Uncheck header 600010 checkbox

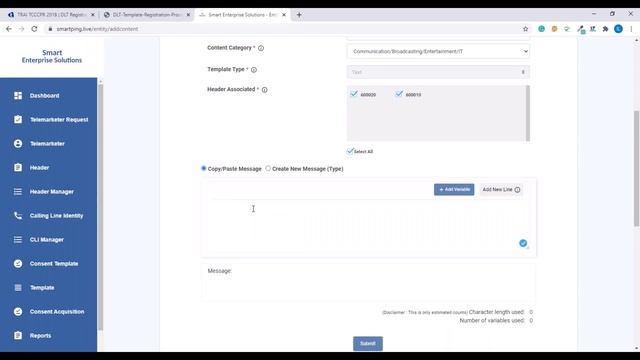point(399,94)
